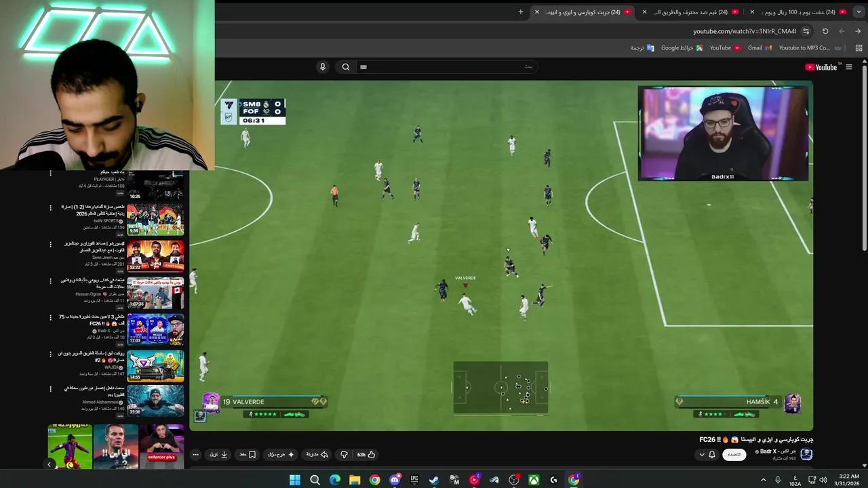Click the الانضمام join button
The width and height of the screenshot is (868, 488).
(x=734, y=454)
